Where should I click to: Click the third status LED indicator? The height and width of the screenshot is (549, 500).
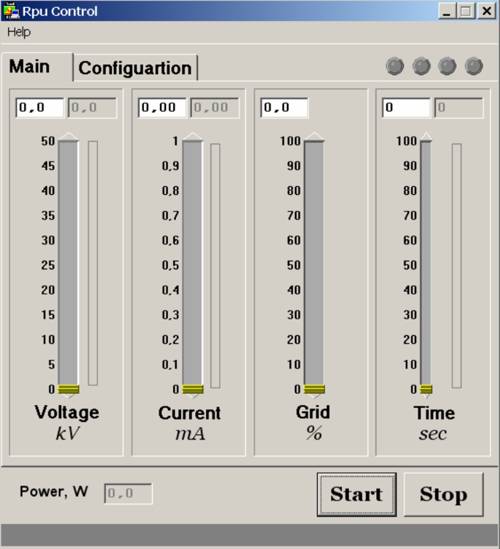coord(447,66)
